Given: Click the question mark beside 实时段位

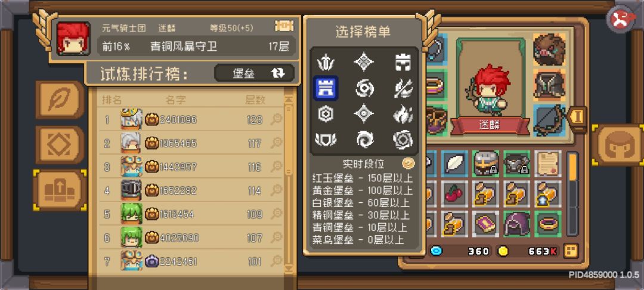Looking at the screenshot, I should point(408,163).
